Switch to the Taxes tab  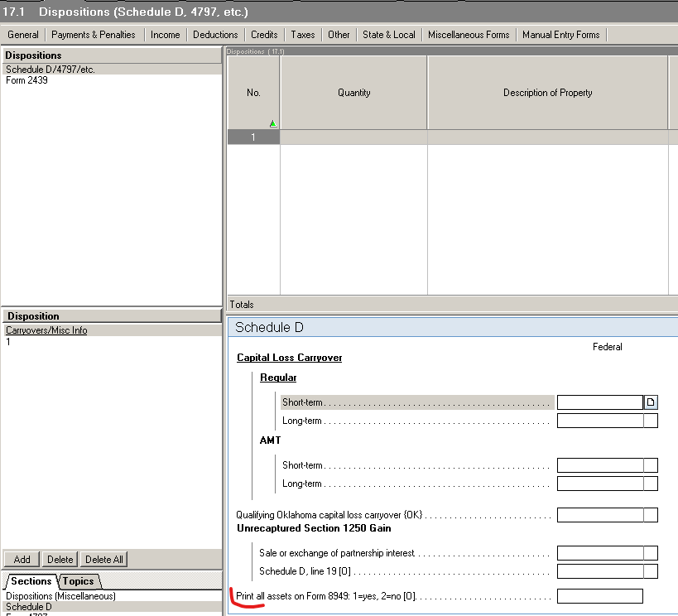[x=302, y=35]
